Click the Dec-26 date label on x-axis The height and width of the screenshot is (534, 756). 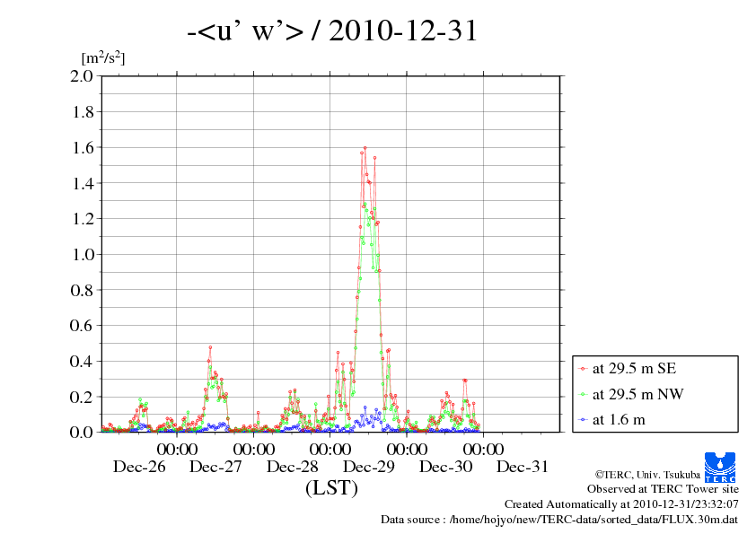pos(139,467)
